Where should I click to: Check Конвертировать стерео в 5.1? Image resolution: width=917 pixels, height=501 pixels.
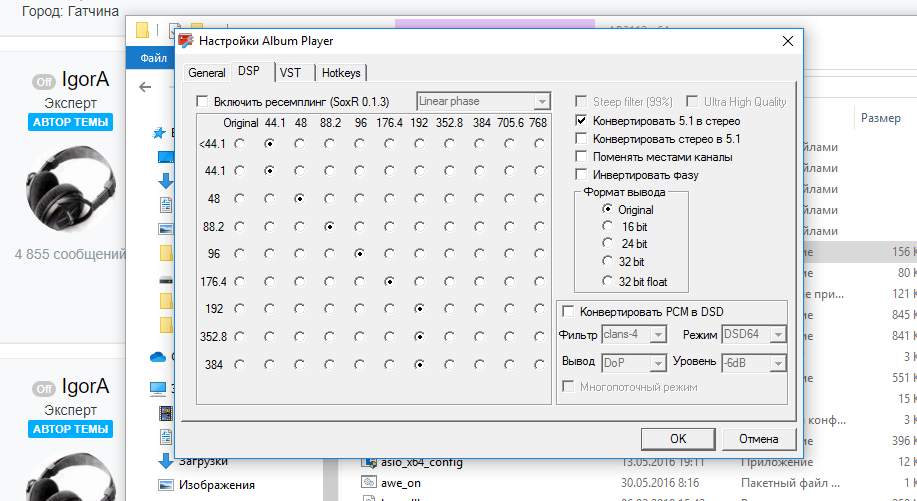[x=581, y=139]
